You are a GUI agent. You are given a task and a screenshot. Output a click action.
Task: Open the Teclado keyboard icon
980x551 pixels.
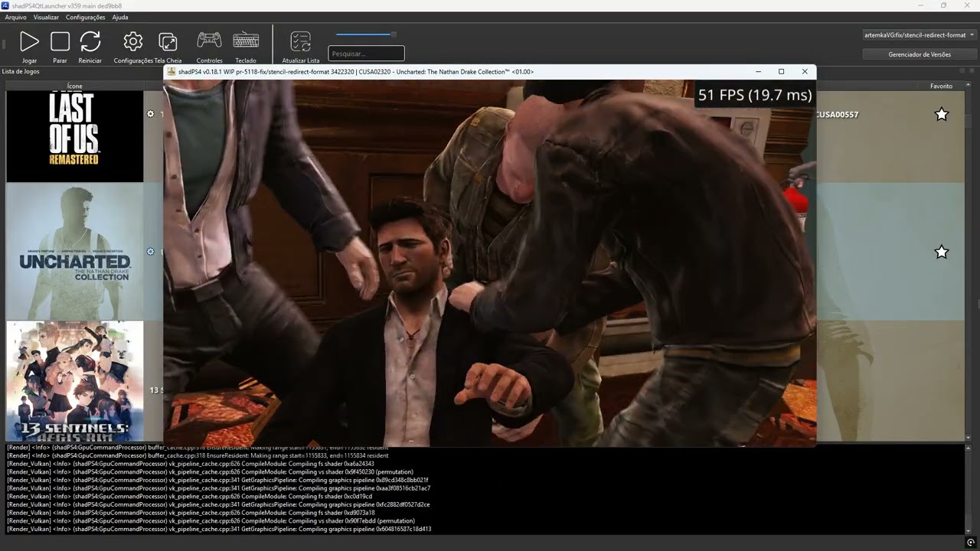[246, 41]
